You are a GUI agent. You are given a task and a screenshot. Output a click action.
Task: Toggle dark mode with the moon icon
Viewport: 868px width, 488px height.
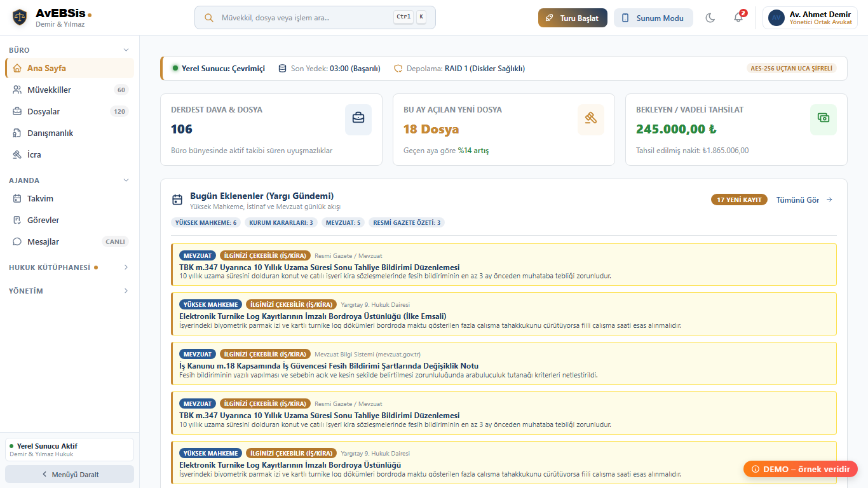[x=710, y=18]
